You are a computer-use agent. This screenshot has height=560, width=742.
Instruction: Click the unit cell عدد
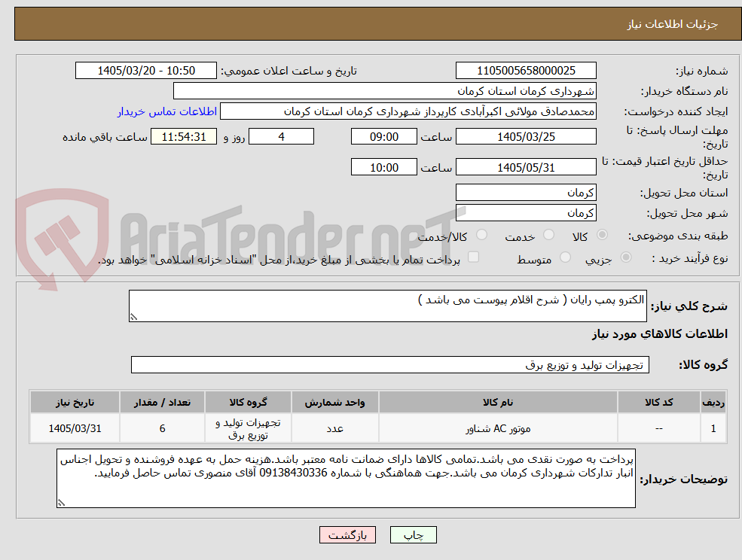(334, 428)
